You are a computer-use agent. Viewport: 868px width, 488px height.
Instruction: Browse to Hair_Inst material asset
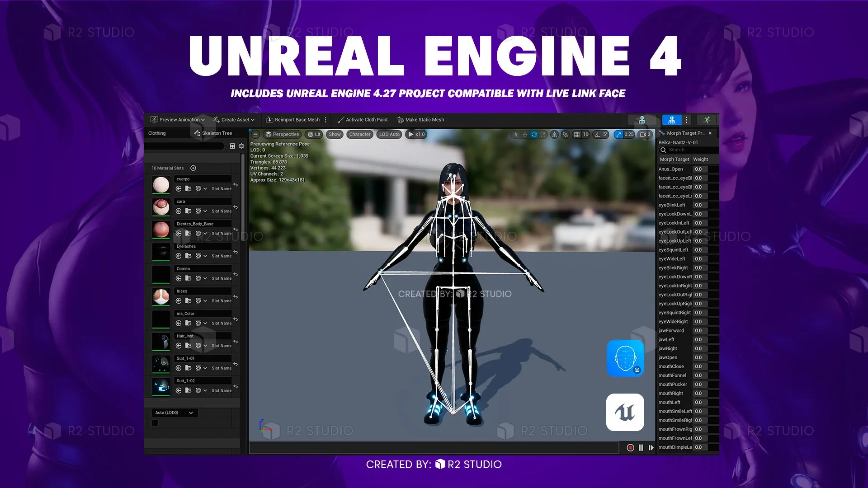tap(188, 346)
